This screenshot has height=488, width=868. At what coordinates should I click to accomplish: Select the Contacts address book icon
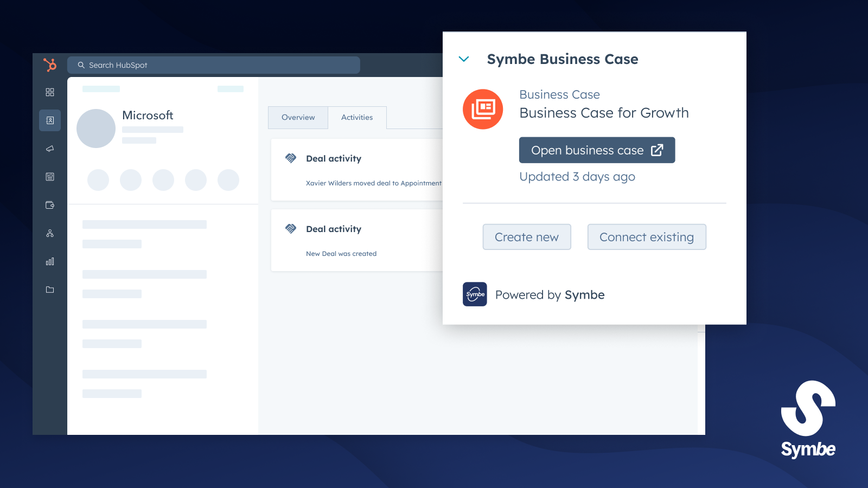pyautogui.click(x=49, y=120)
